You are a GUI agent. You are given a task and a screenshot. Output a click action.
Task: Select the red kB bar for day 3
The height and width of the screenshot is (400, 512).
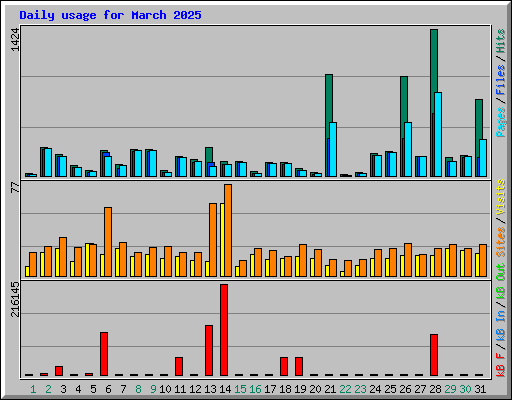(59, 371)
